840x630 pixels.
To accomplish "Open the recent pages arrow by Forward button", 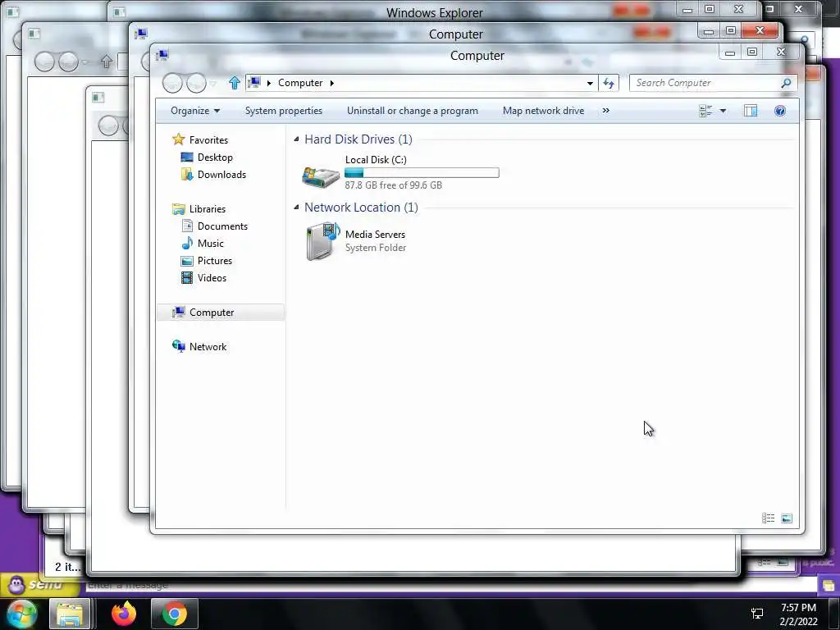I will coord(213,84).
